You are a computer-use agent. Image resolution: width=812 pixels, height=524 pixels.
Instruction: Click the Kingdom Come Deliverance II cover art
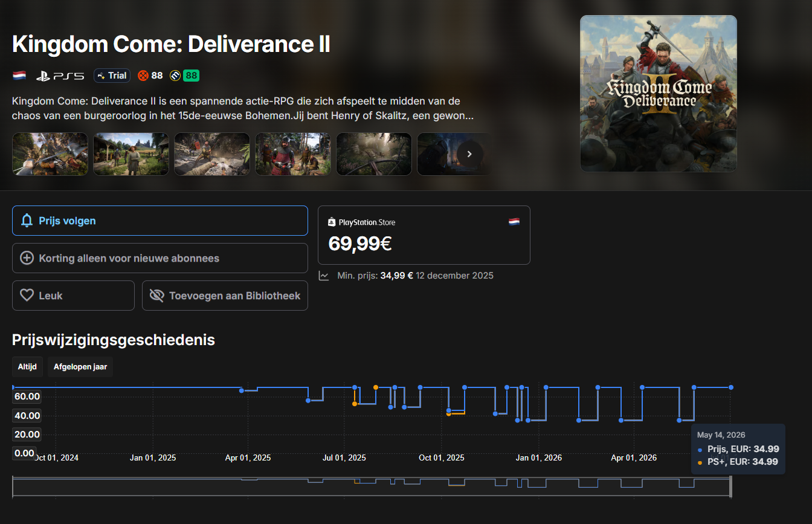659,94
